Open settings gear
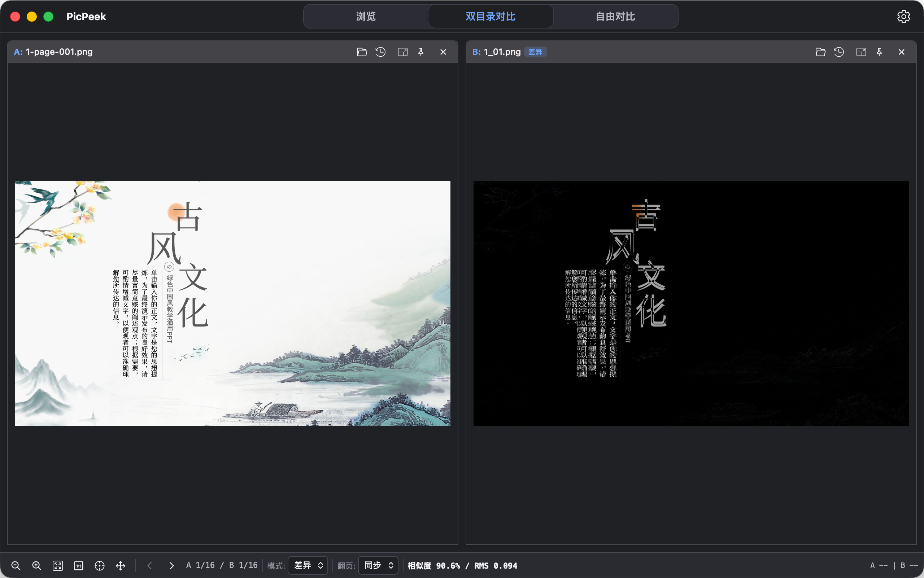 (904, 17)
